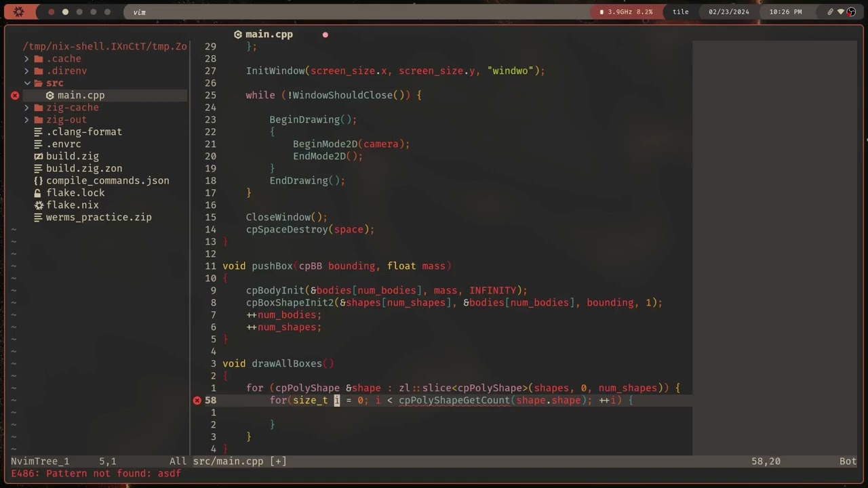This screenshot has height=488, width=868.
Task: Switch to the third workspace dot
Action: [x=79, y=12]
